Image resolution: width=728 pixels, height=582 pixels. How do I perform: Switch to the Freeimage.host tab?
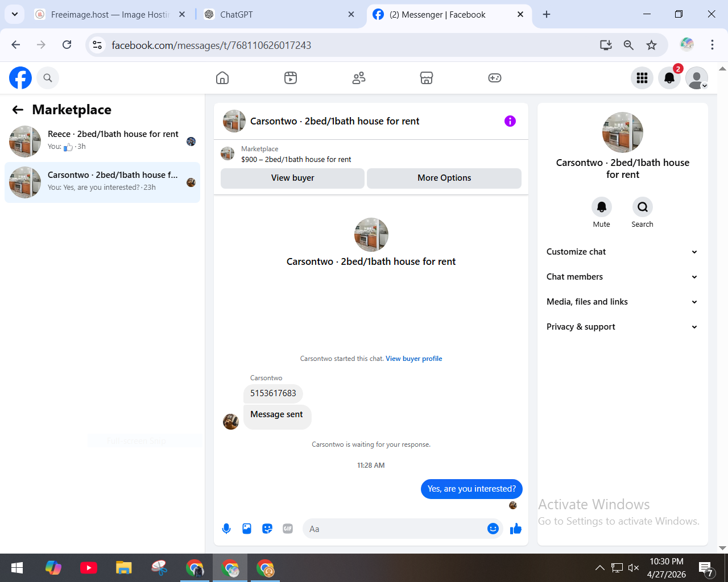tap(110, 15)
